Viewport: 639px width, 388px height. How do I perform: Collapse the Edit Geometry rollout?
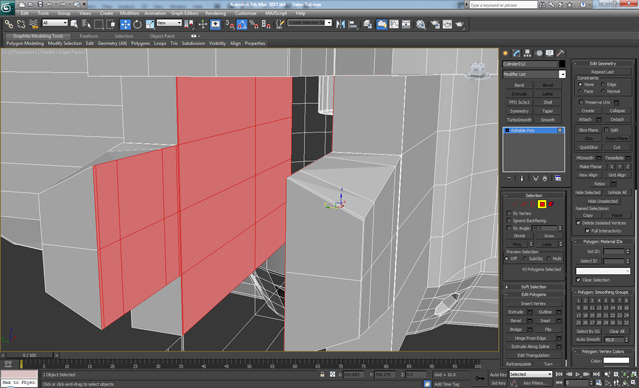click(603, 64)
